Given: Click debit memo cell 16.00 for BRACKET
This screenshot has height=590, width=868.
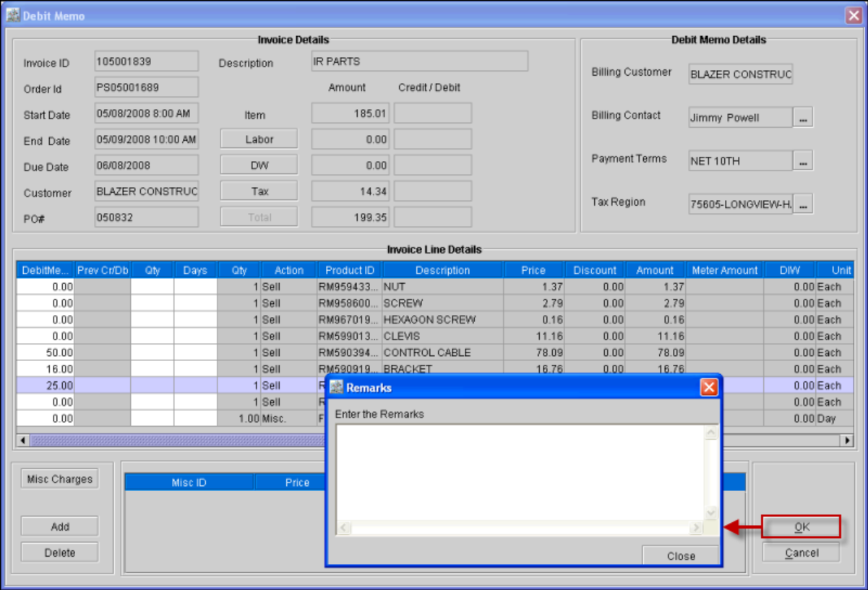Looking at the screenshot, I should click(46, 369).
